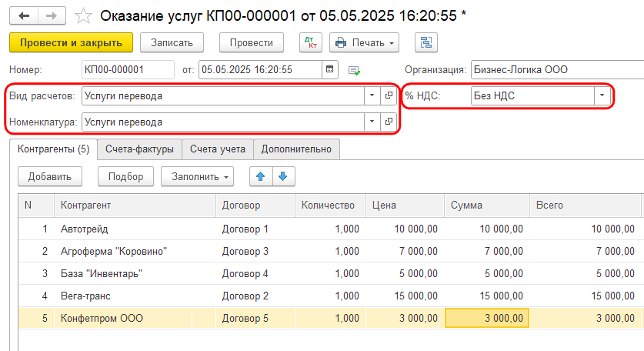
Task: Switch to the Счета-фактуры tab
Action: tap(139, 149)
